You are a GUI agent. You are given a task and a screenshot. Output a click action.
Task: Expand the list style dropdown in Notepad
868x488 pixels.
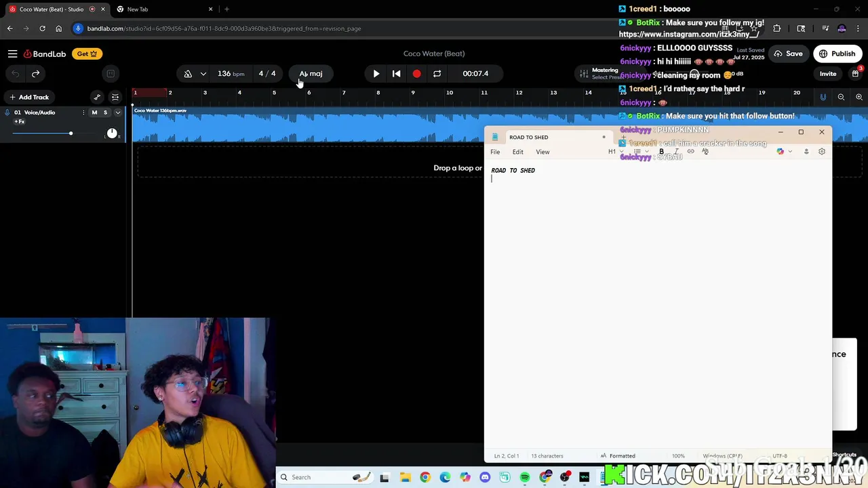[x=641, y=152]
